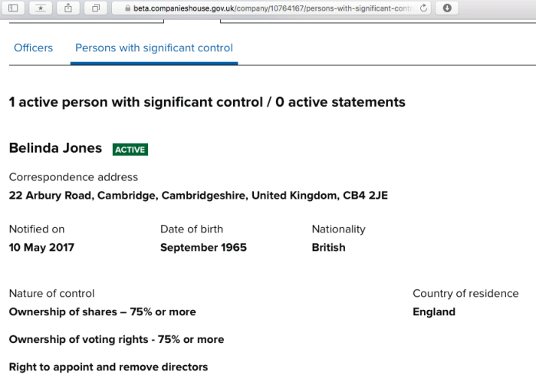Show the tab overview button

(x=96, y=8)
